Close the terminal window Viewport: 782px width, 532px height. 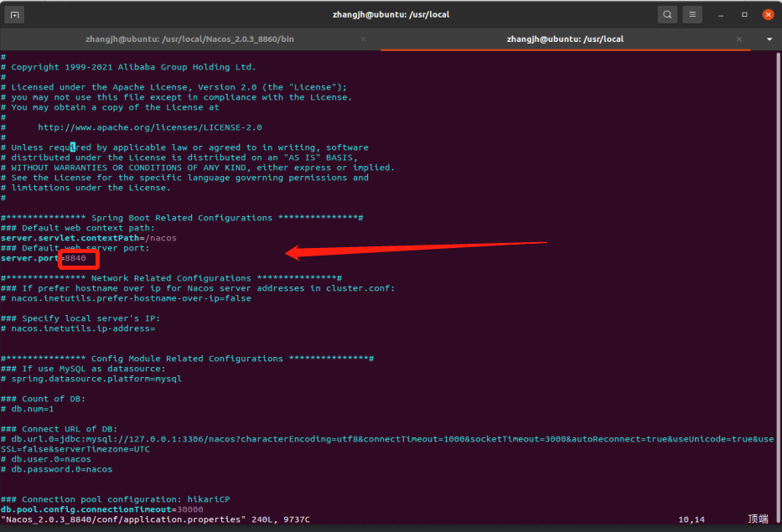click(x=768, y=14)
